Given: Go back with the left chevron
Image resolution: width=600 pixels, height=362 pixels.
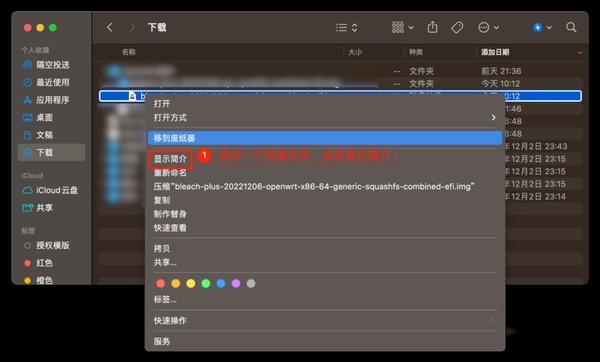Looking at the screenshot, I should [x=110, y=28].
